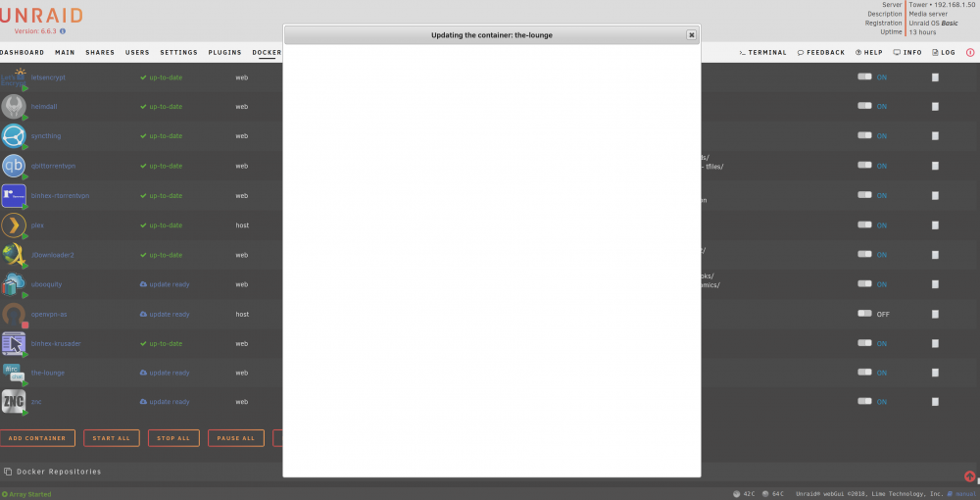Click the Pause All button
The image size is (980, 500).
pos(235,438)
